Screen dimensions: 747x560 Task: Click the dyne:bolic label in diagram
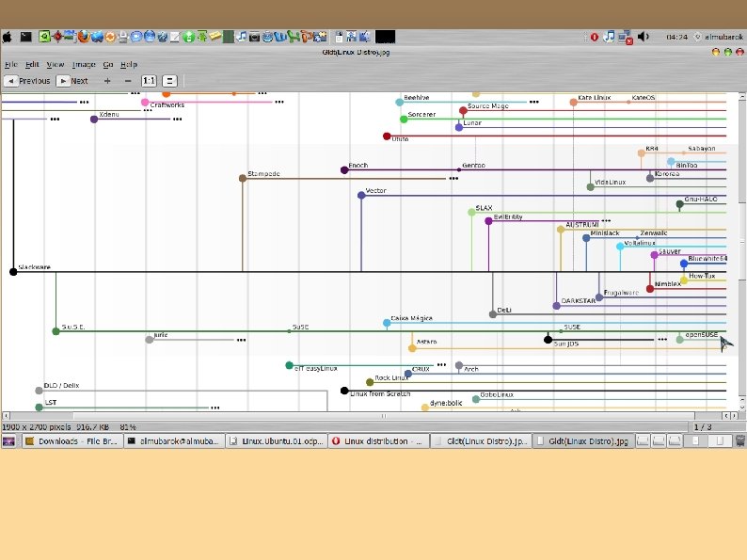point(446,403)
